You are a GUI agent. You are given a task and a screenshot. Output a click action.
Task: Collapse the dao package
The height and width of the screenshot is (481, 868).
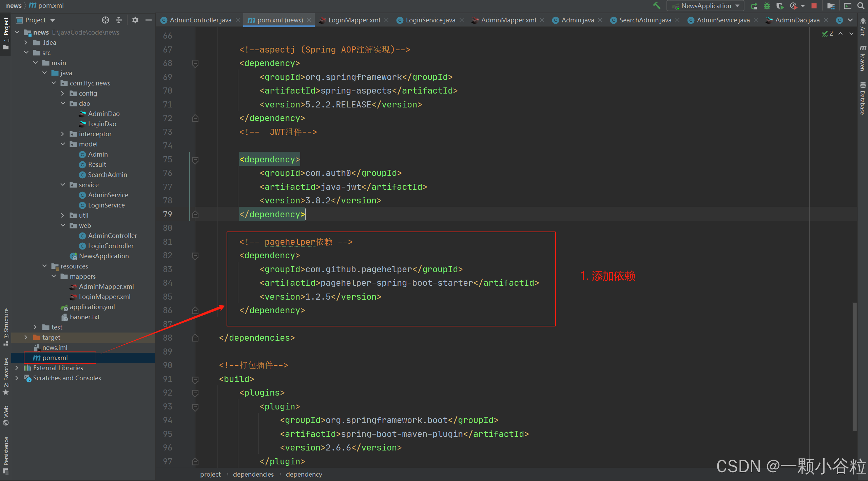point(63,103)
